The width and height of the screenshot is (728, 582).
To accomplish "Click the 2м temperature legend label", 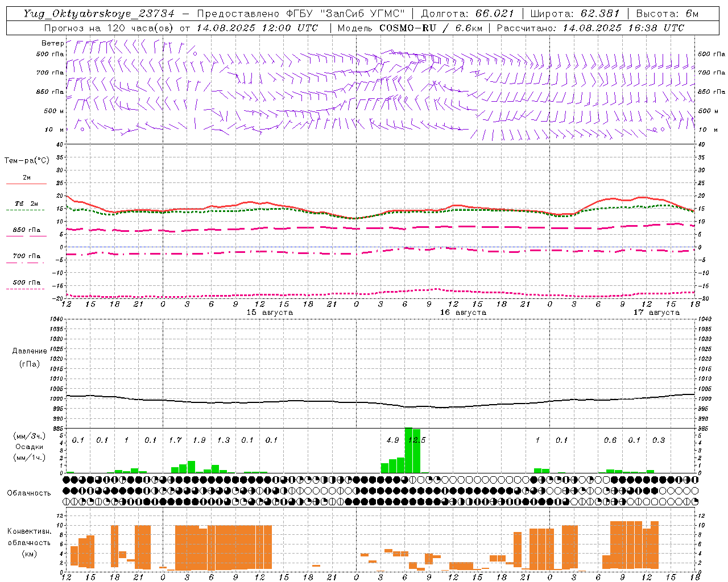I will tap(27, 178).
